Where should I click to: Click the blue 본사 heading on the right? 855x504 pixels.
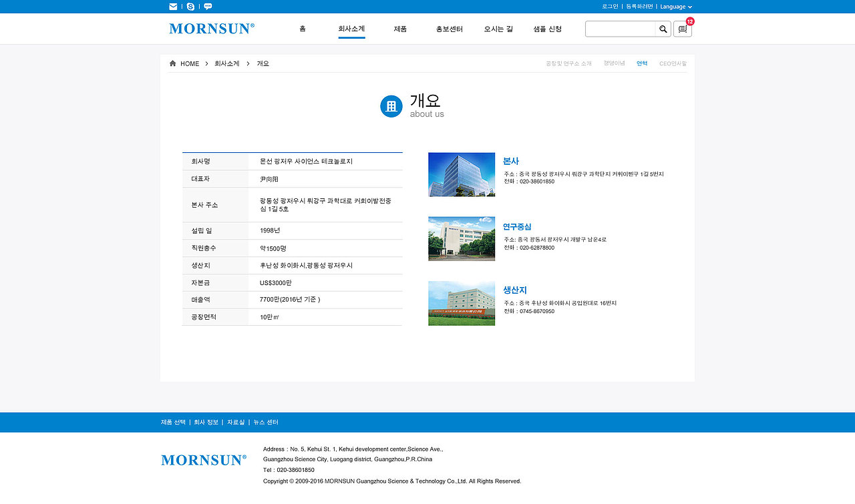(x=511, y=161)
